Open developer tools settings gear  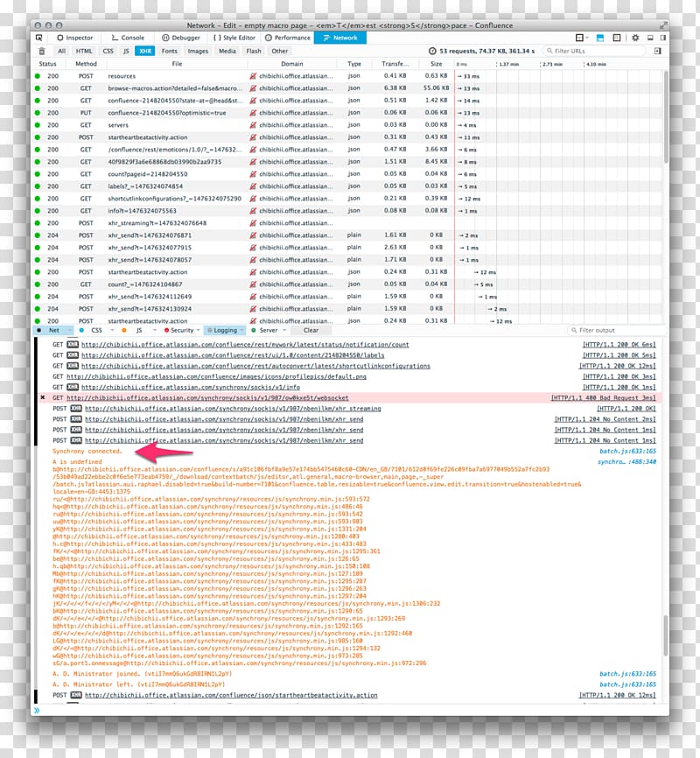pyautogui.click(x=635, y=38)
